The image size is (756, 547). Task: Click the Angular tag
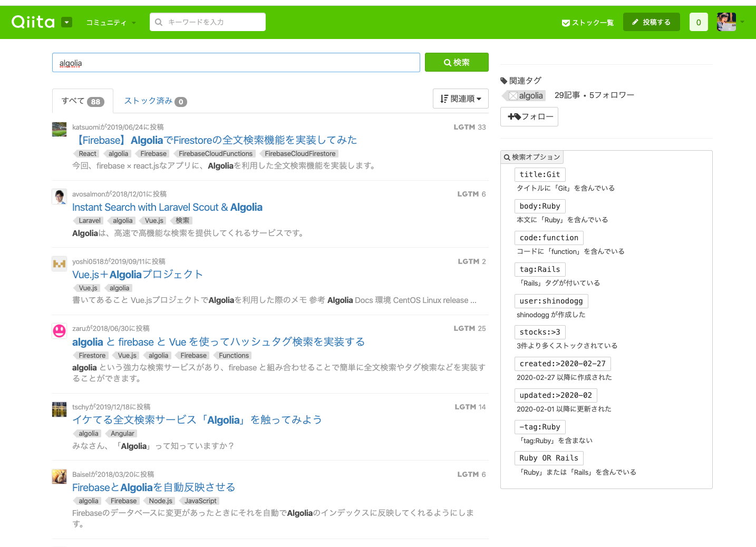122,434
